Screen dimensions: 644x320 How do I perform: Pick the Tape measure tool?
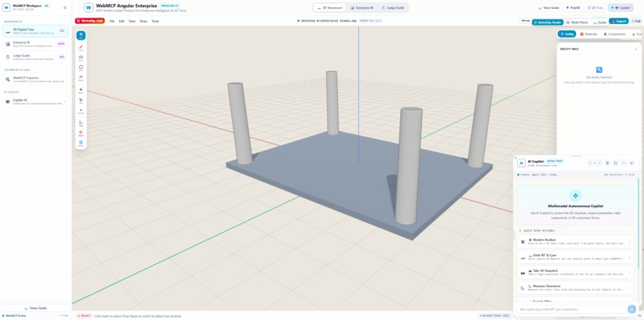(x=81, y=123)
